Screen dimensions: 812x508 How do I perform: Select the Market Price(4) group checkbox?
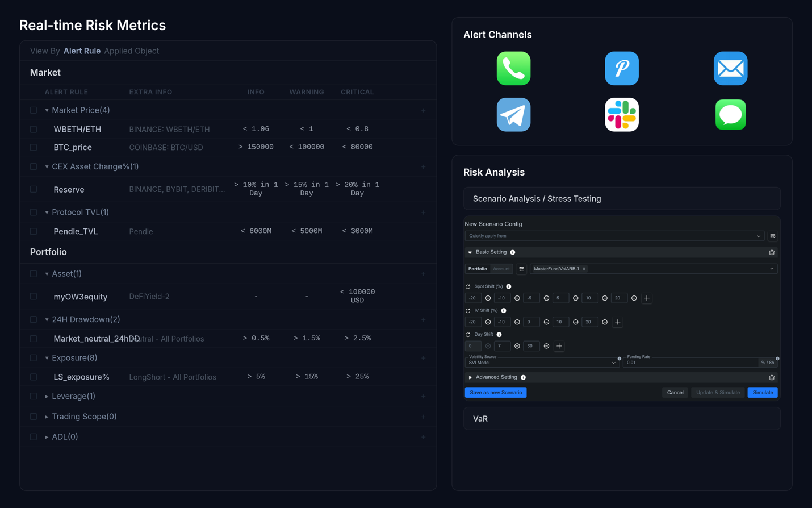click(34, 110)
